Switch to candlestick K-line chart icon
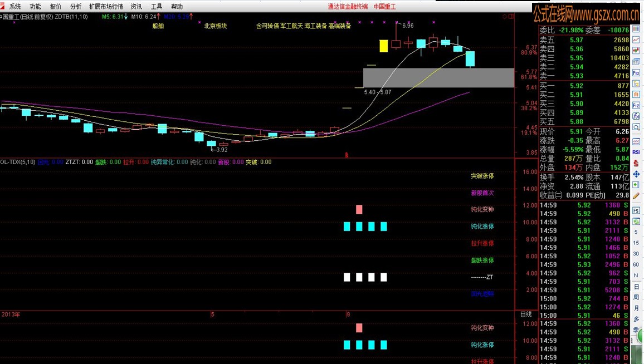 coord(636,51)
